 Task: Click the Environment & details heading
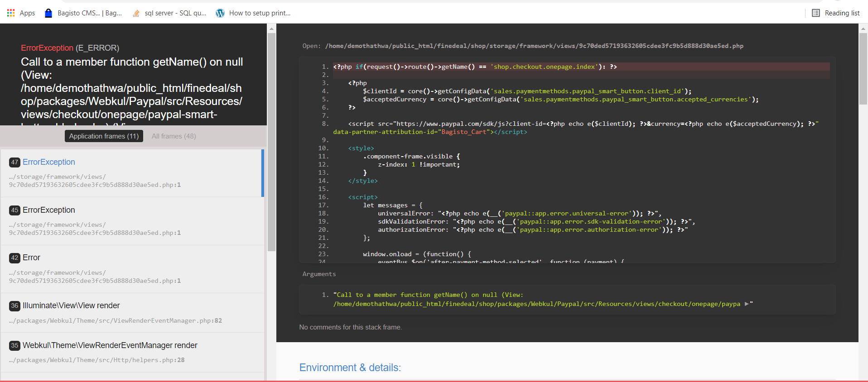pos(350,368)
